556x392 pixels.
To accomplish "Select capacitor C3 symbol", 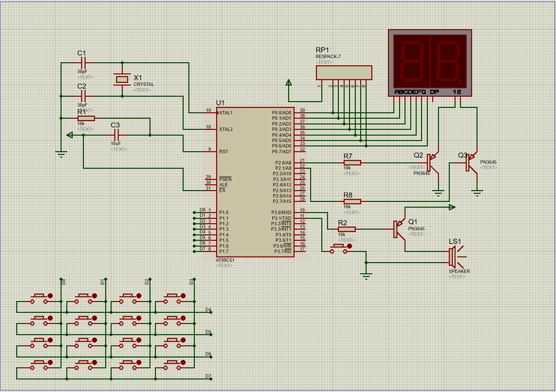I will [117, 135].
